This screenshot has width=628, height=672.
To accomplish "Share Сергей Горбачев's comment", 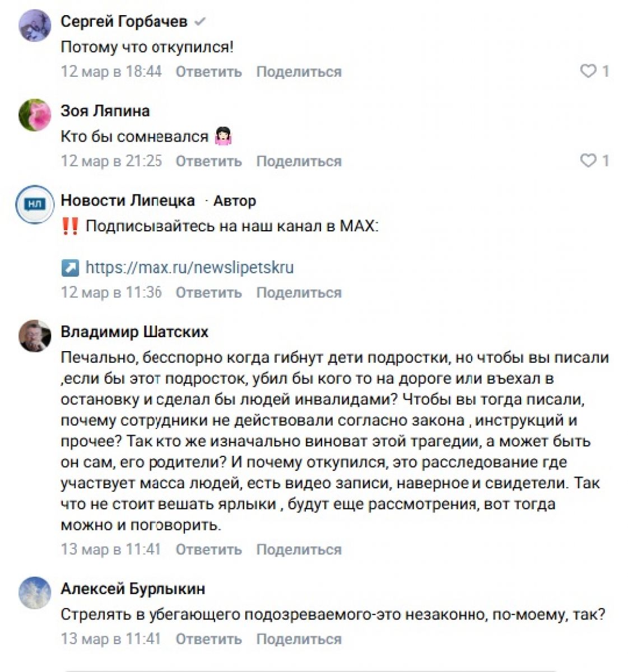I will 299,72.
